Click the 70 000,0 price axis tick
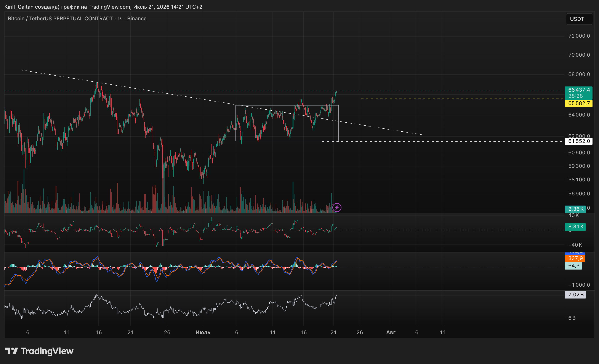 579,55
